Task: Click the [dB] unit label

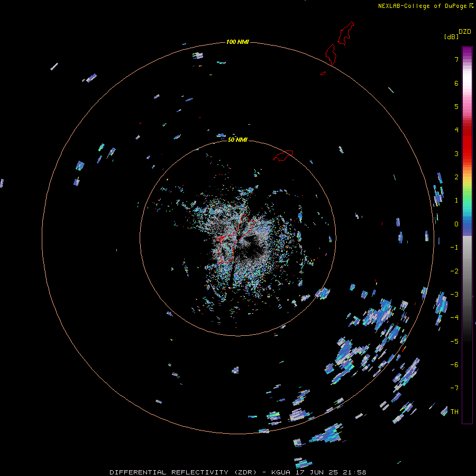Action: 452,36
